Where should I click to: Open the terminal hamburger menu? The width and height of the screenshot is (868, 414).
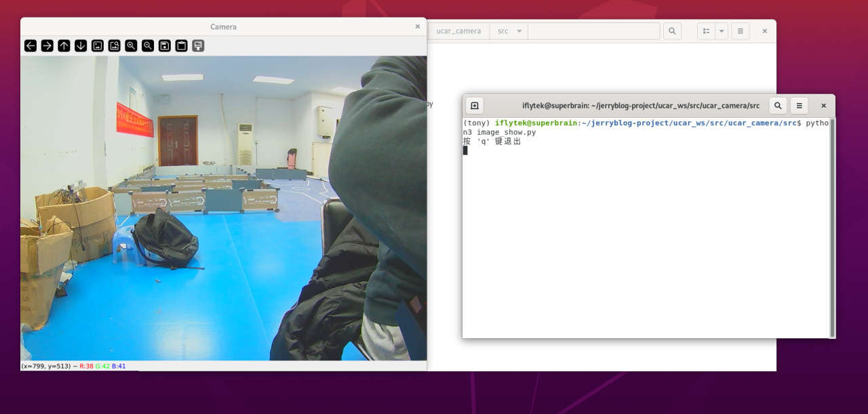coord(800,106)
